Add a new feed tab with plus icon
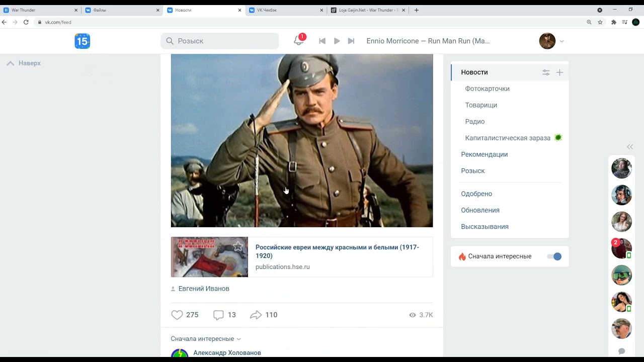 [559, 72]
